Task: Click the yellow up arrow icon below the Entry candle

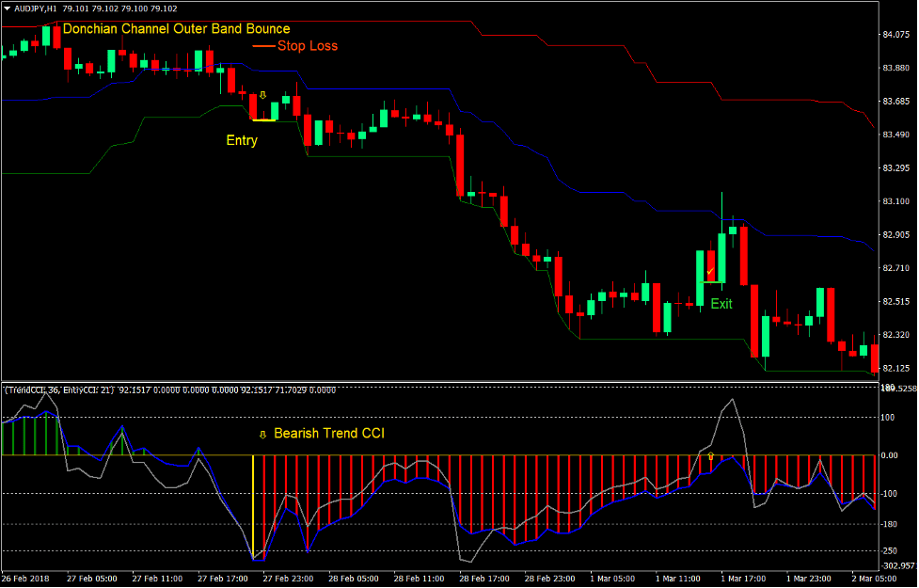Action: point(263,95)
